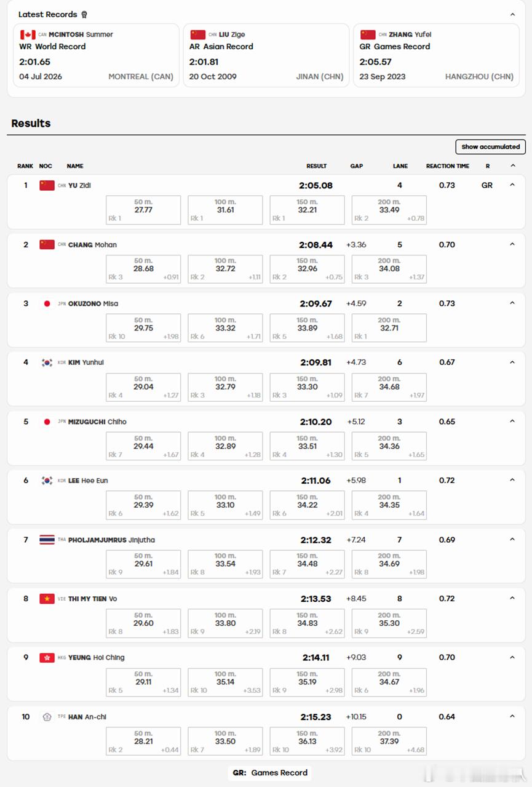532x787 pixels.
Task: Collapse the Latest Records section
Action: (512, 14)
